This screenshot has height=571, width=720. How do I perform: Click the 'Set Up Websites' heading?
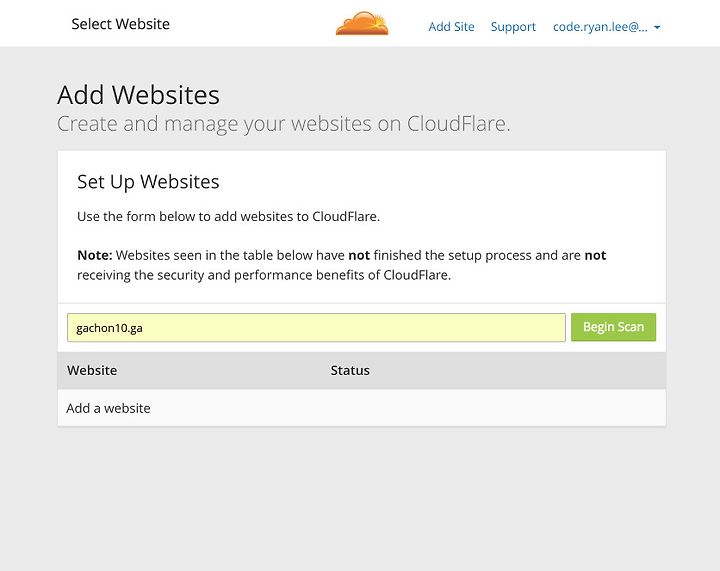(x=148, y=182)
